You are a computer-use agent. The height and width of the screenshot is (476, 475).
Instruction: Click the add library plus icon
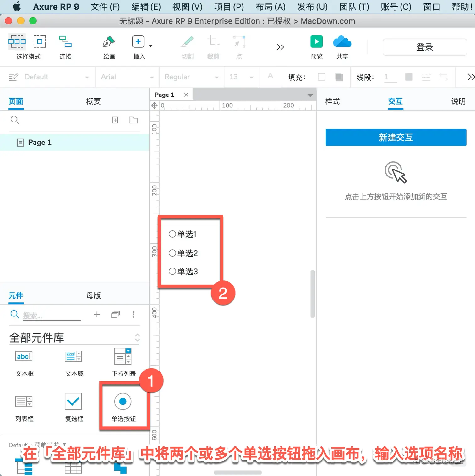pyautogui.click(x=97, y=314)
